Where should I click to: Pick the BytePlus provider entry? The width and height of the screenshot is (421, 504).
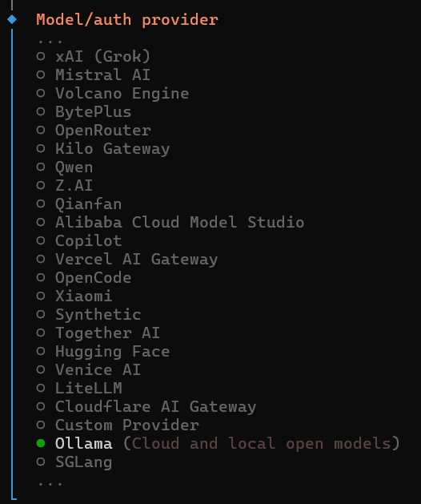(x=84, y=112)
